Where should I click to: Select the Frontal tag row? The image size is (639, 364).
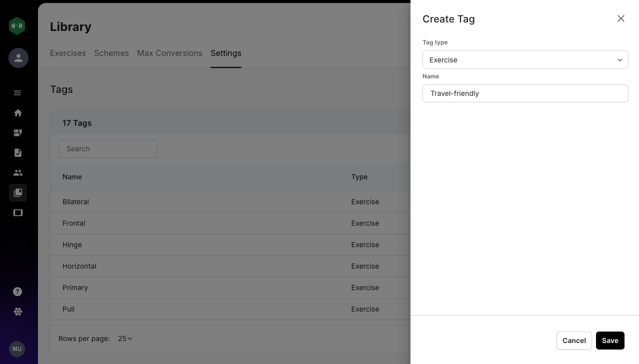(x=230, y=223)
